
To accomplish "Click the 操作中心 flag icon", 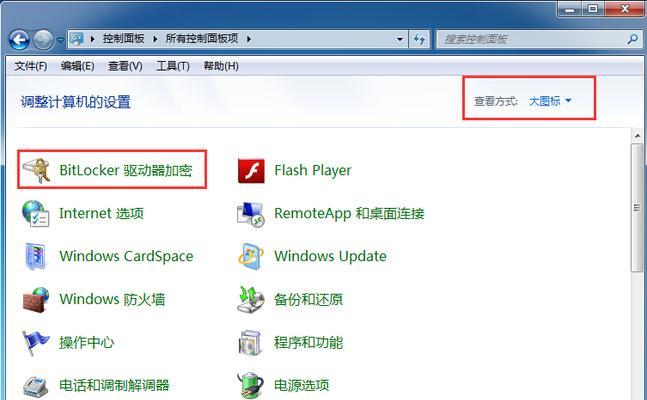I will [35, 343].
